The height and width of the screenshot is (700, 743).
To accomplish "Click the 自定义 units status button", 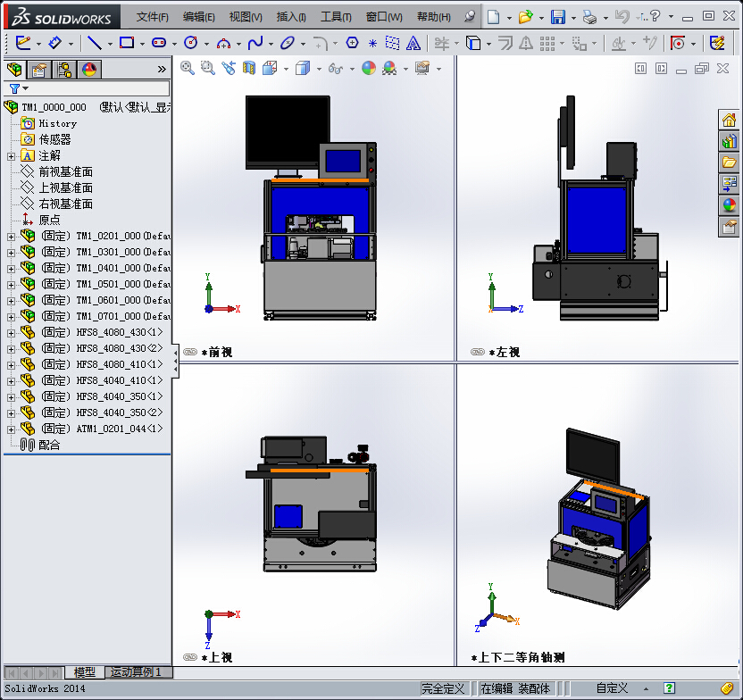I will pos(612,688).
